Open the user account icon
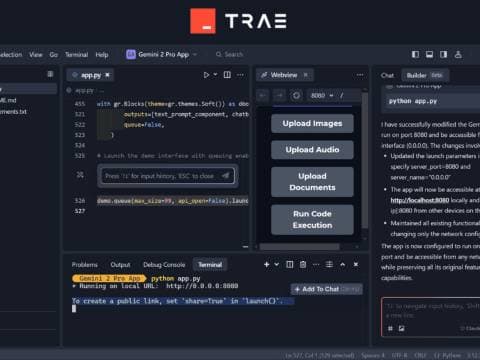 tap(458, 54)
